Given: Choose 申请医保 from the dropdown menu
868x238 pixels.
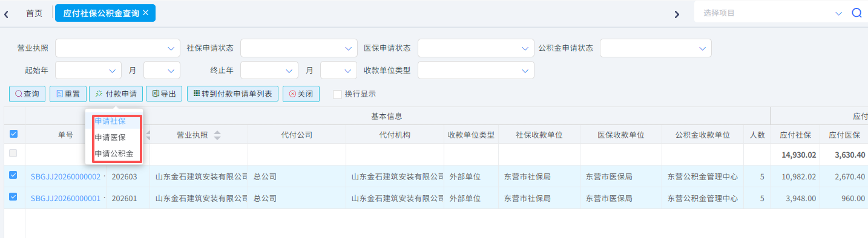Looking at the screenshot, I should click(x=114, y=138).
